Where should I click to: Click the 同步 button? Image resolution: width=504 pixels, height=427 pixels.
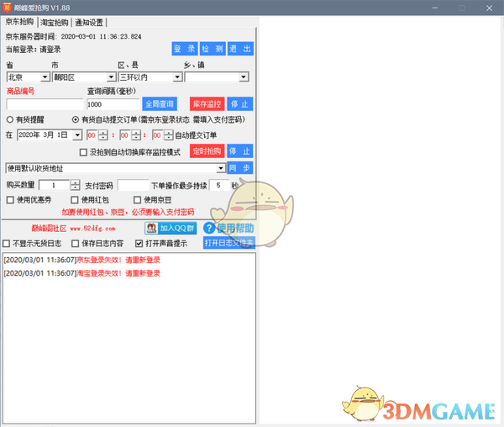(x=239, y=168)
